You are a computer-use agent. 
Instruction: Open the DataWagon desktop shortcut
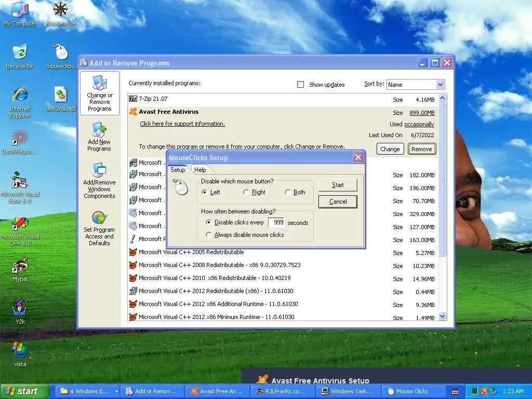pos(20,142)
